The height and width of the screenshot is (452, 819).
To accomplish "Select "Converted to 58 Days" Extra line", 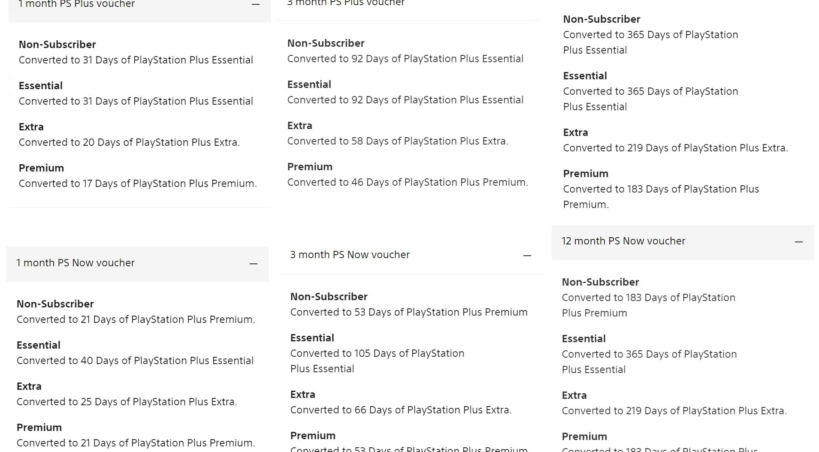I will pos(397,141).
